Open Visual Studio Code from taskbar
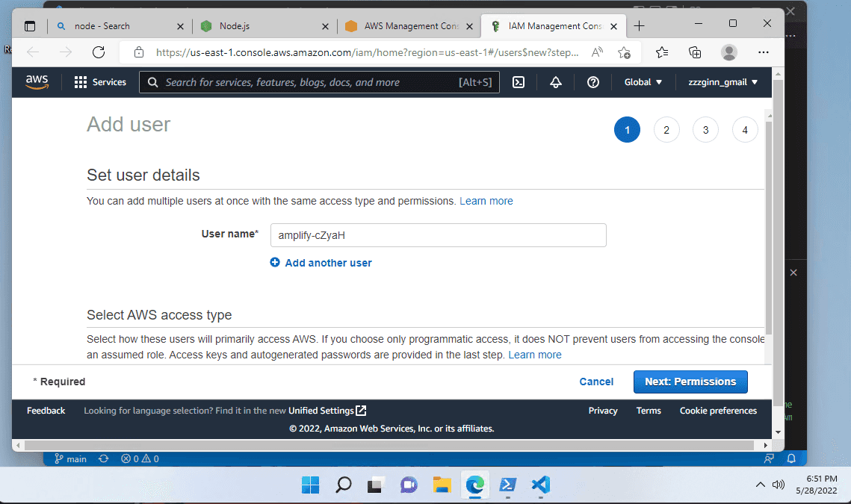Screen dimensions: 851x504 click(541, 485)
